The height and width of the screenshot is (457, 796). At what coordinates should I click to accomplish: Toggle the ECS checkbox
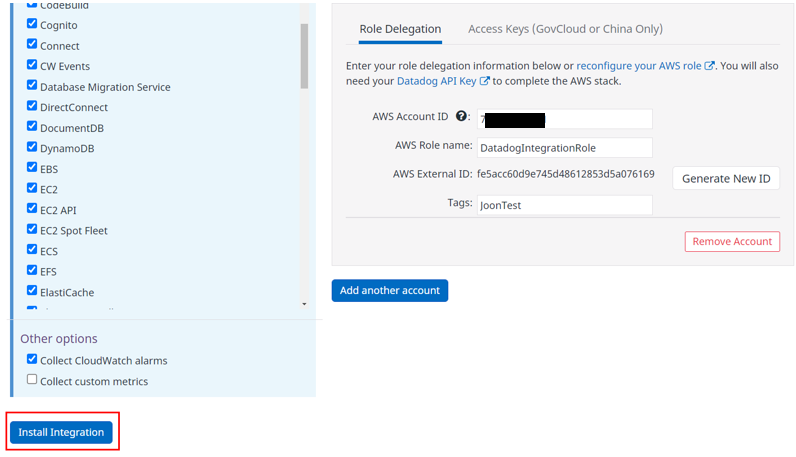coord(32,249)
